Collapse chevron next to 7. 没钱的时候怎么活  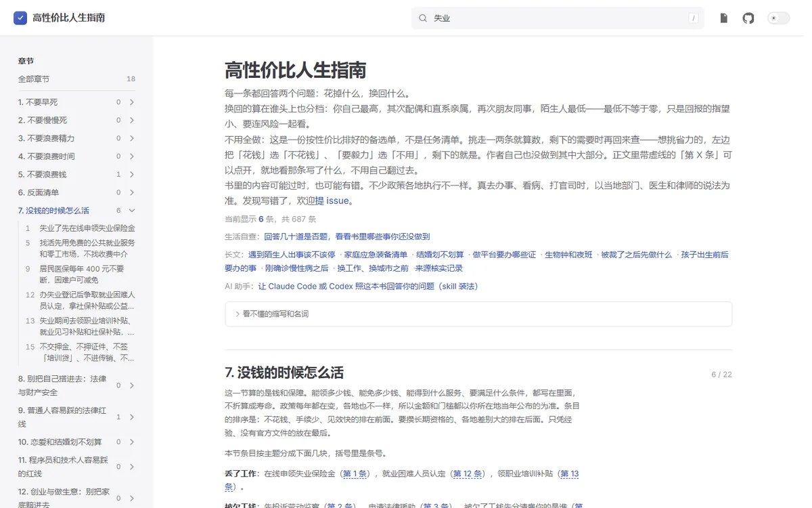coord(132,211)
